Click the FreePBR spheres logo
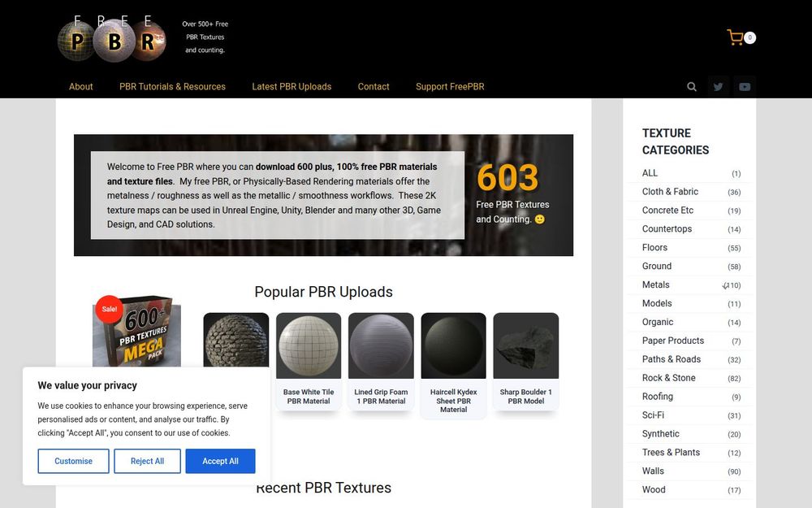Image resolution: width=812 pixels, height=508 pixels. pos(111,38)
